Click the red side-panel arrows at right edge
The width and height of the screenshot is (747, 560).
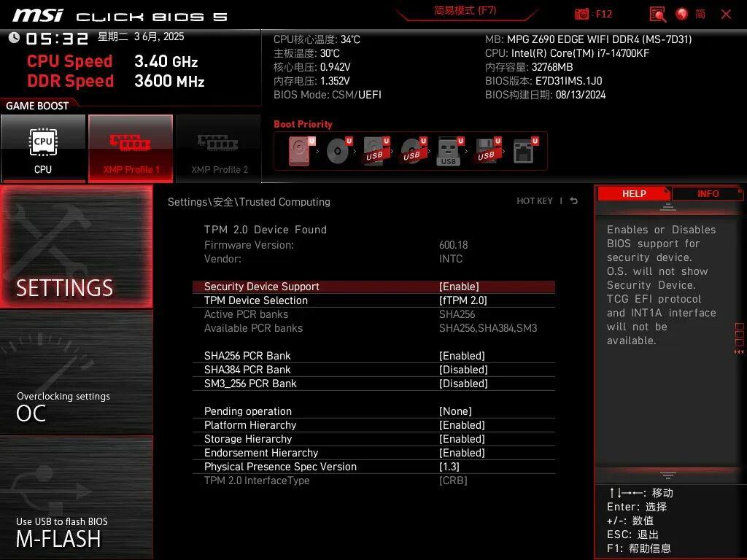tap(739, 351)
